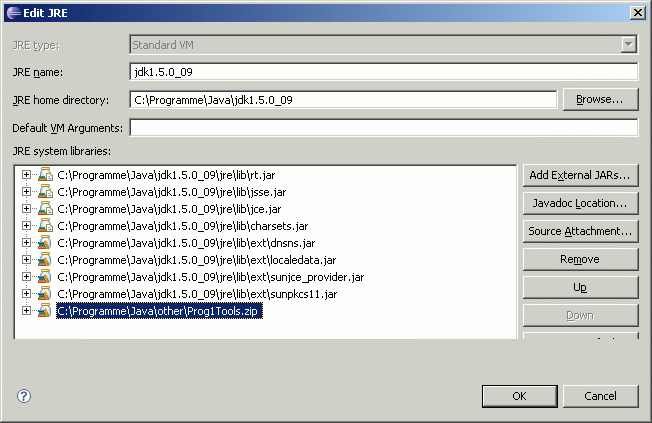652x423 pixels.
Task: Expand the sunjce_provider.jar tree node
Action: [26, 277]
